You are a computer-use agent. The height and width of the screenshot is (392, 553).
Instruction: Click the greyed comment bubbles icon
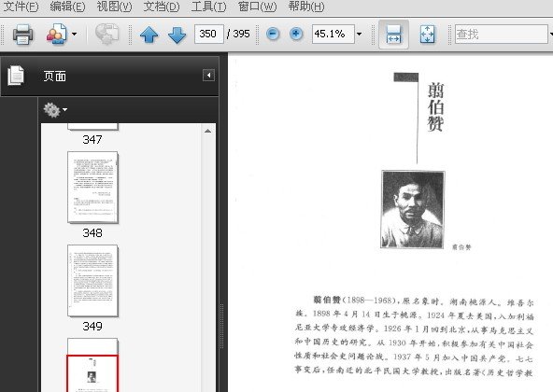pyautogui.click(x=107, y=35)
